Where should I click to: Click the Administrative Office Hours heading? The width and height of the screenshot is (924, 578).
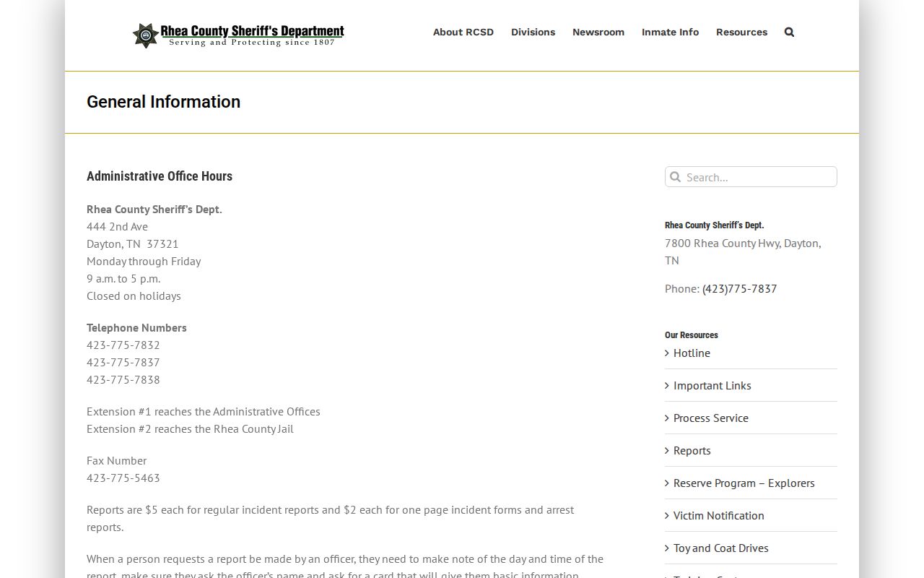click(x=160, y=176)
